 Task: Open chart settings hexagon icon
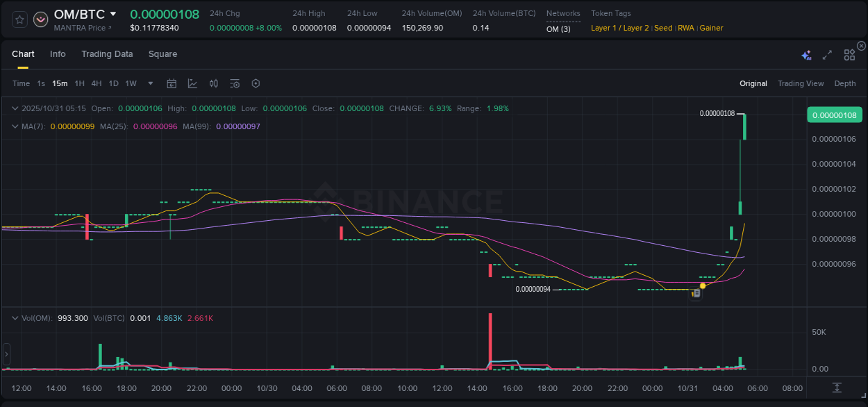pos(256,83)
